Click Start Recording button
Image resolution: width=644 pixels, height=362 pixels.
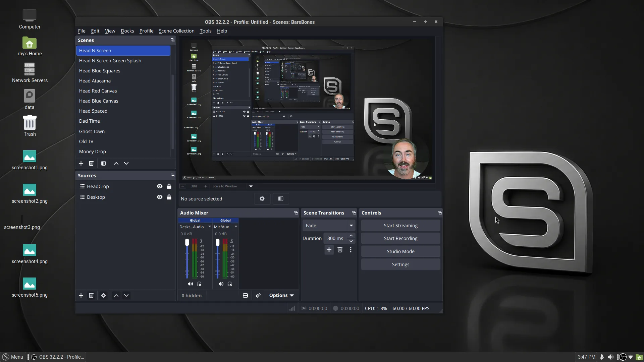[x=400, y=238]
